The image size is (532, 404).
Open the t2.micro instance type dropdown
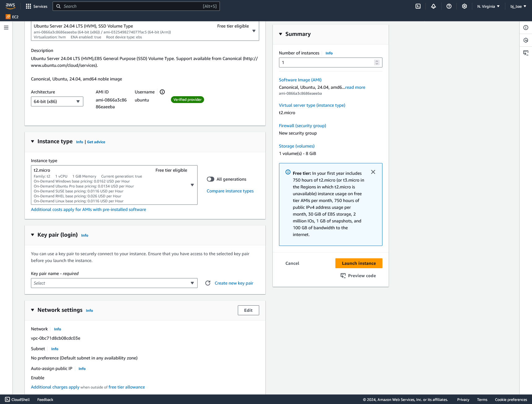coord(114,185)
